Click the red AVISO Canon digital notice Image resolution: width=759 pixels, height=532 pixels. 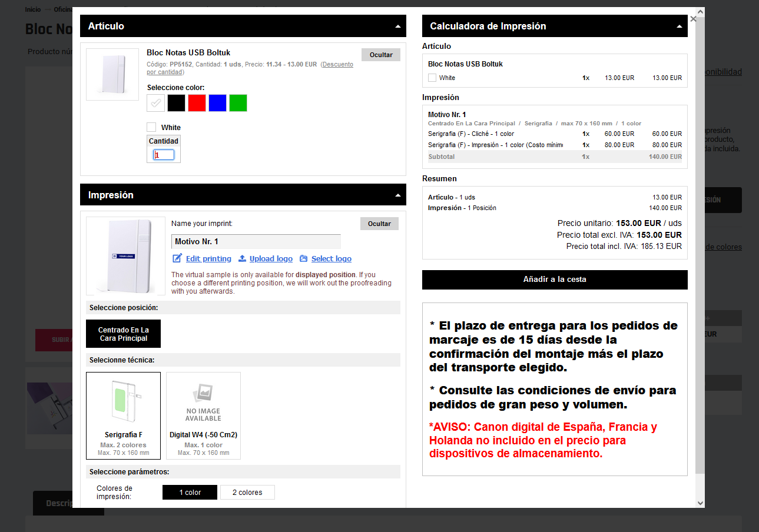(543, 440)
